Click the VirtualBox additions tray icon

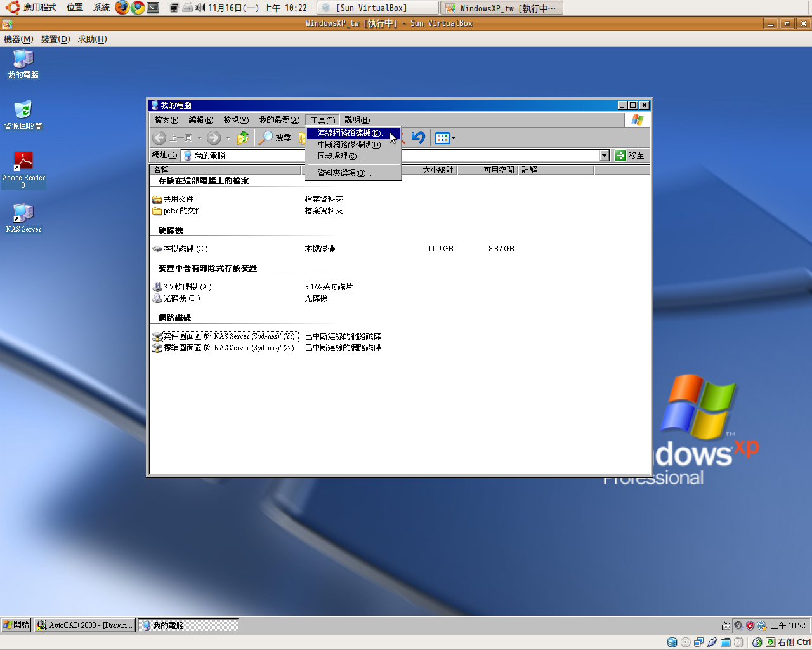[762, 626]
